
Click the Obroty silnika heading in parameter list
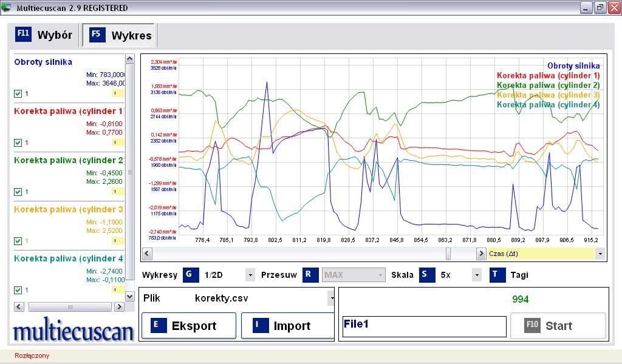(43, 62)
